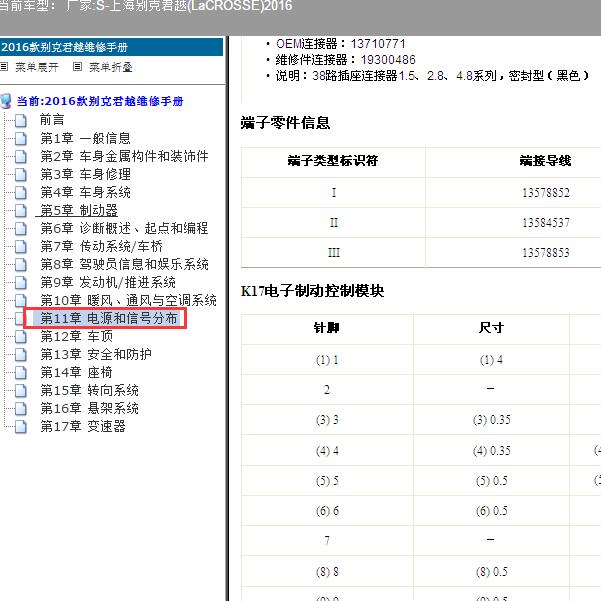Screen dimensions: 601x601
Task: Collapse all menus with 菜单折叠
Action: [x=111, y=67]
